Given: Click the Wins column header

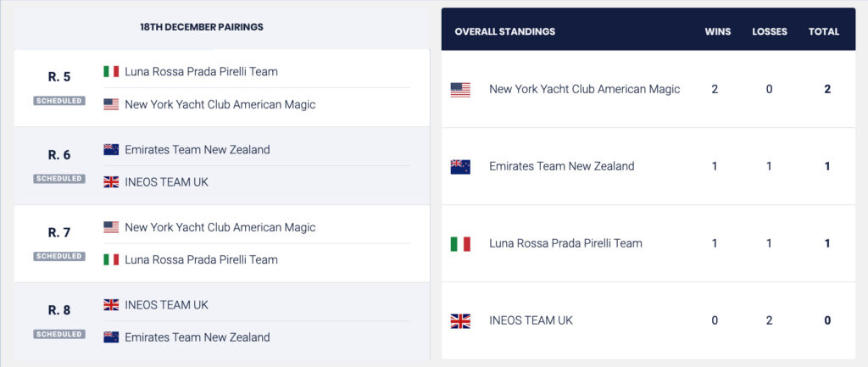Looking at the screenshot, I should tap(718, 32).
